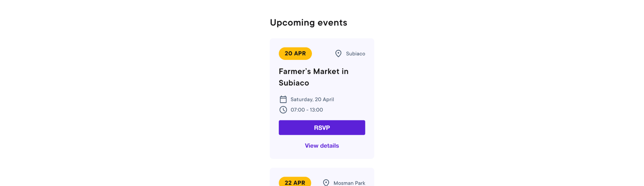Click the clock icon beside 07:00 - 13:00

283,110
